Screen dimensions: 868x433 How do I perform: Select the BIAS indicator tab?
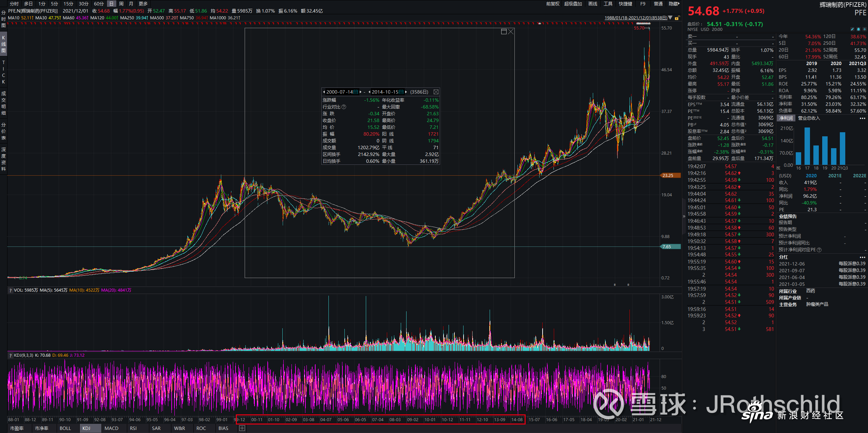pyautogui.click(x=223, y=428)
